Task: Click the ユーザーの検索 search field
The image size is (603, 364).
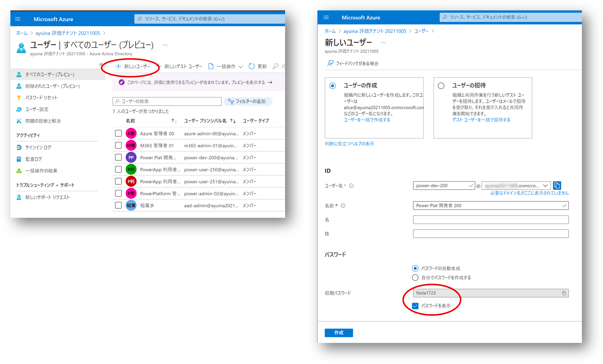Action: click(x=167, y=101)
